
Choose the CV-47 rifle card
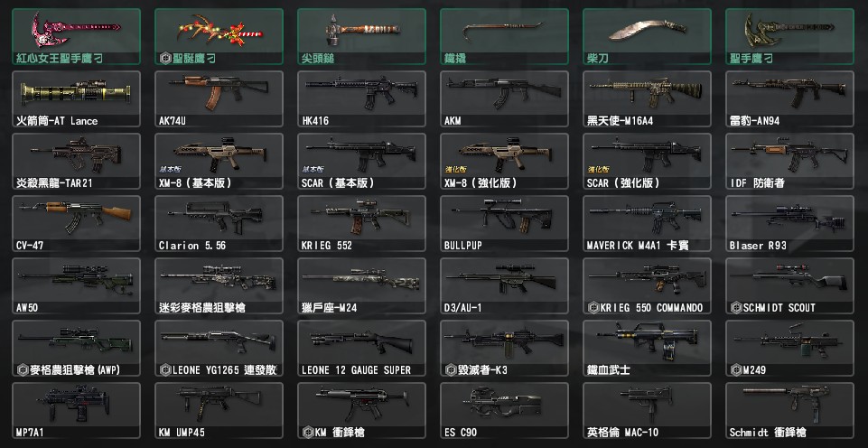(x=76, y=223)
